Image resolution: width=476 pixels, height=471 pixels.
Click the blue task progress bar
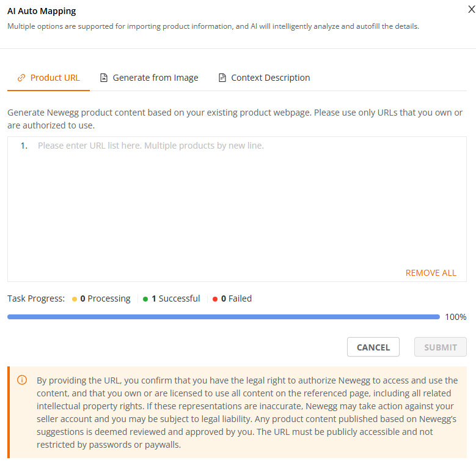click(223, 317)
